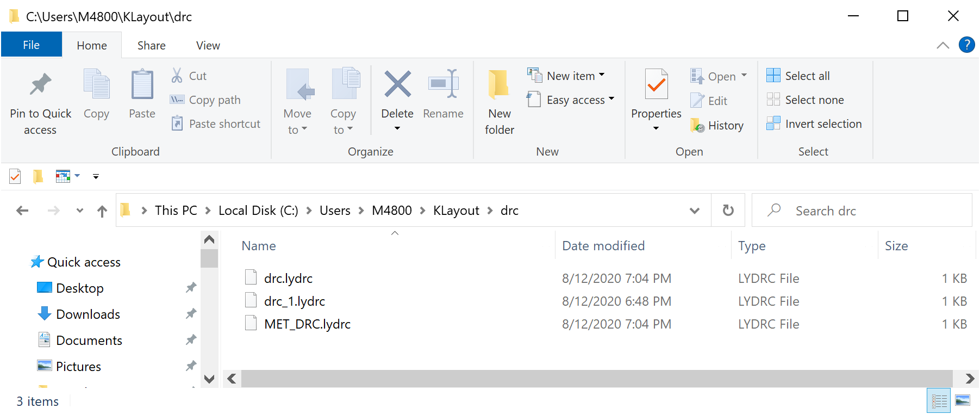Click the Delete icon in Organize group
980x414 pixels.
(x=397, y=85)
